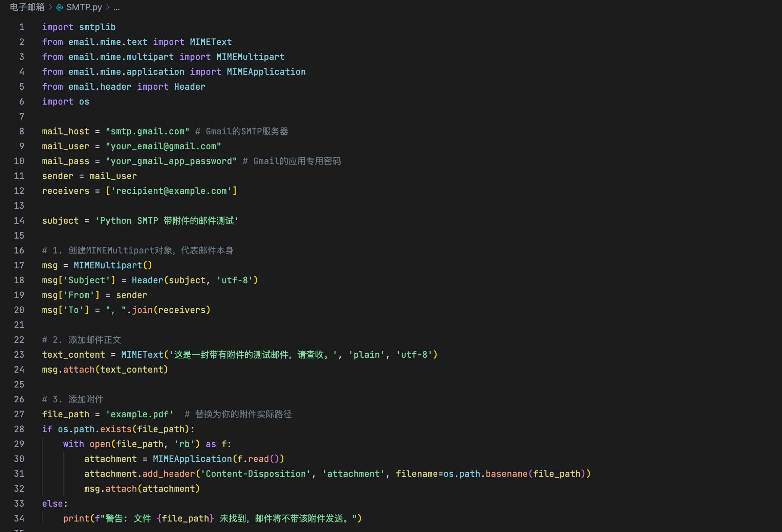This screenshot has width=782, height=532.
Task: Click the 'example.pdf' file path string
Action: (139, 414)
